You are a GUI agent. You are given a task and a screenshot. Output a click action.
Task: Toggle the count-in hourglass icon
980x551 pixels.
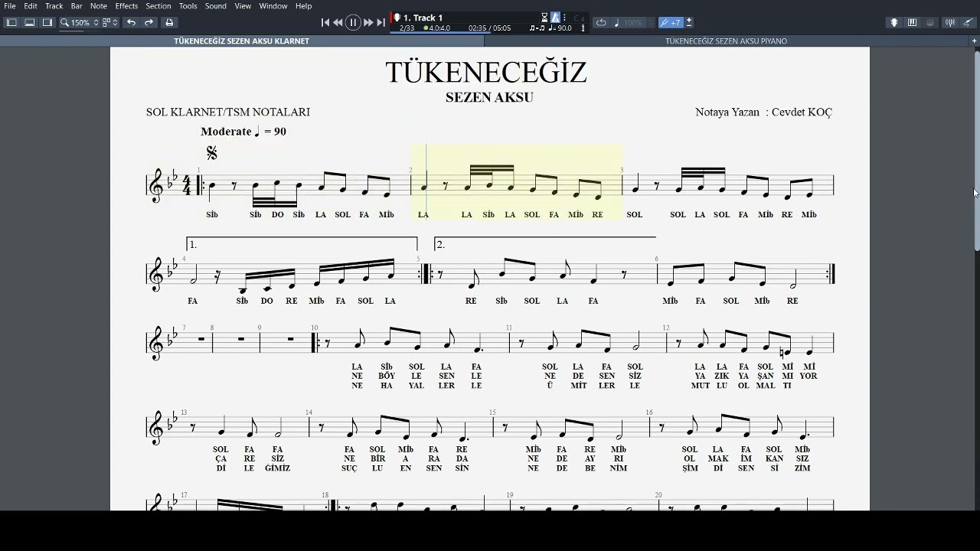tap(544, 18)
